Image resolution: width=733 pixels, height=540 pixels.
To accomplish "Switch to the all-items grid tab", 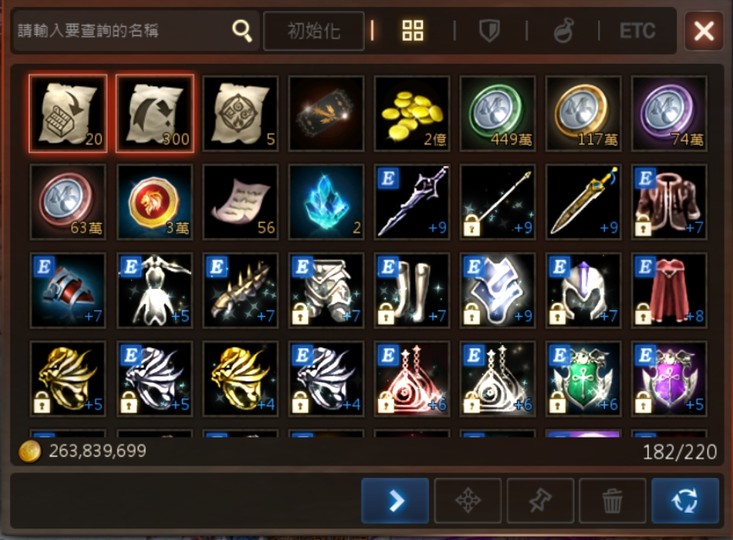I will pyautogui.click(x=413, y=30).
